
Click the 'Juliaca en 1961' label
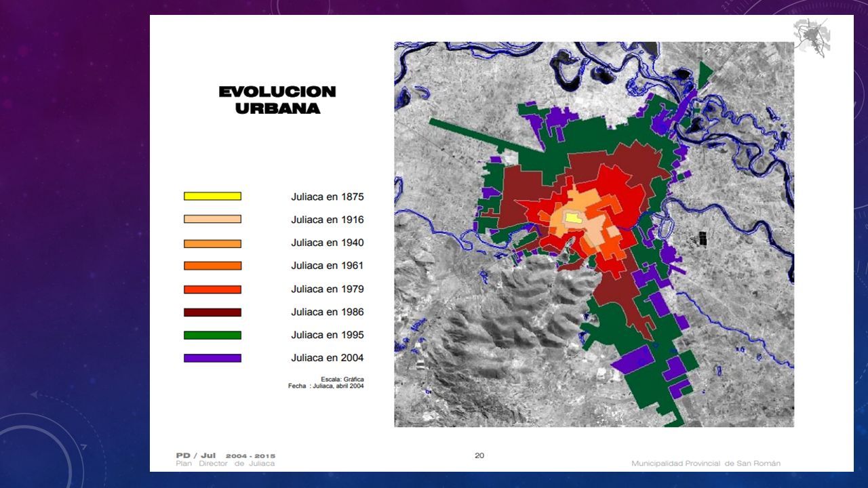tap(328, 266)
